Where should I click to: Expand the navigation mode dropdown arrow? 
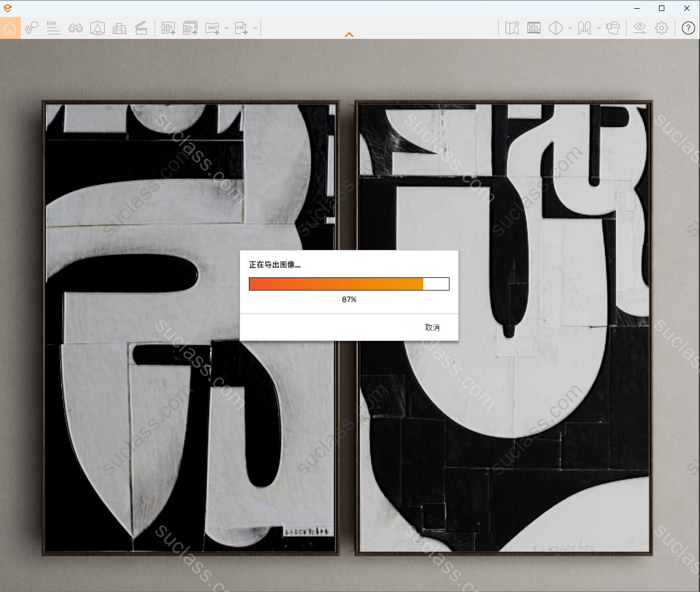pyautogui.click(x=599, y=28)
